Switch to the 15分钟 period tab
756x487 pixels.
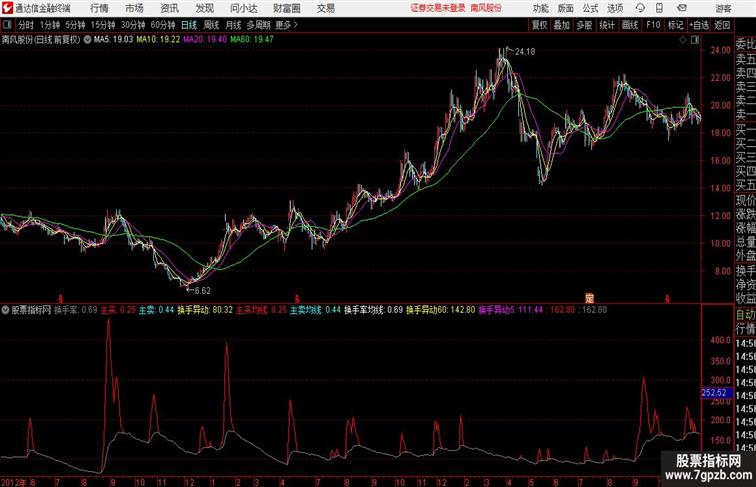103,25
